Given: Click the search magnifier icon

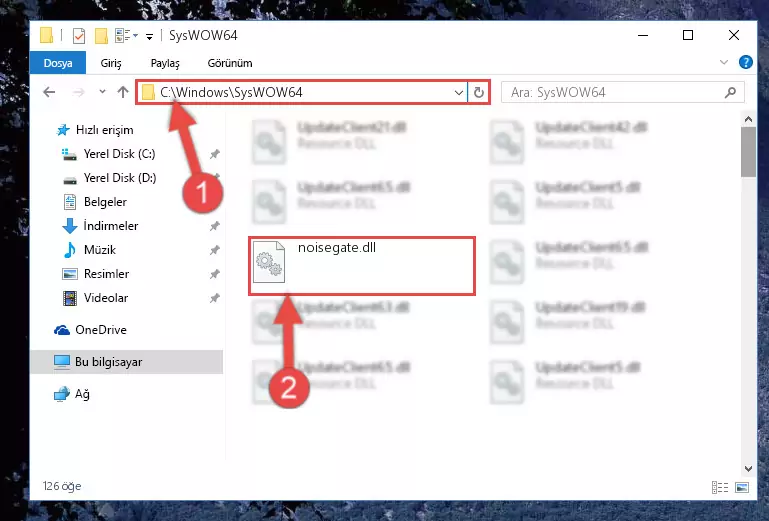Looking at the screenshot, I should [730, 92].
